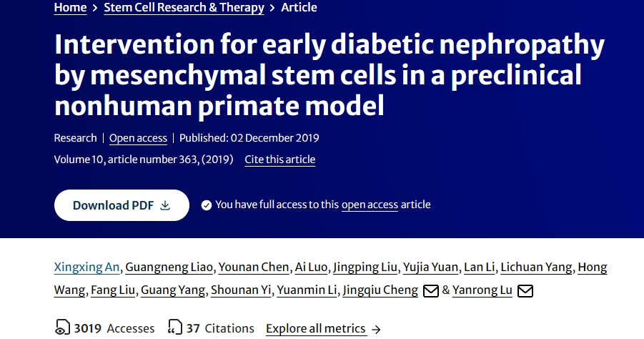Click the full access checkmark icon
The width and height of the screenshot is (644, 339).
coord(207,205)
